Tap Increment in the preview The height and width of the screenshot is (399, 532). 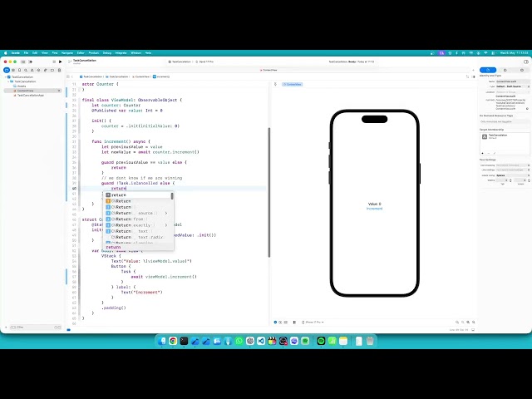click(x=374, y=209)
